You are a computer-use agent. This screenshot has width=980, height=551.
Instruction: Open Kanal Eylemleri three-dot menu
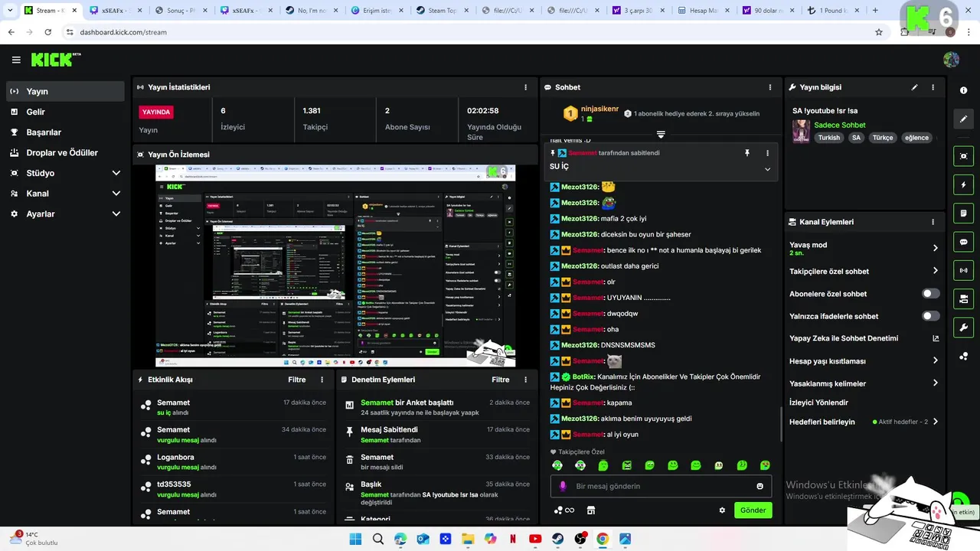[x=933, y=222]
